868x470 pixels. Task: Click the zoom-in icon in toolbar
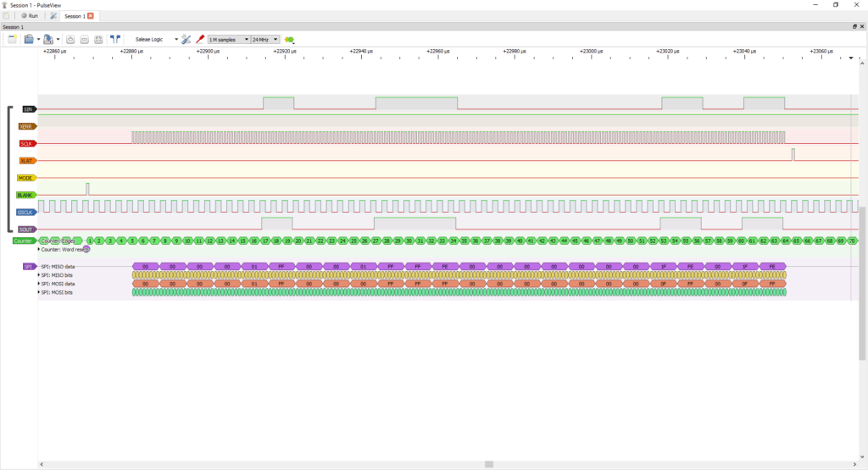[x=70, y=40]
